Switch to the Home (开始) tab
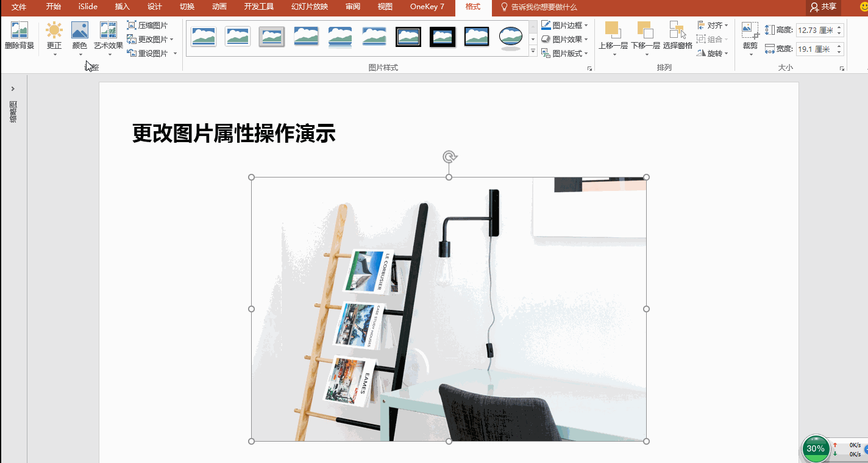Viewport: 868px width, 463px height. [x=54, y=7]
